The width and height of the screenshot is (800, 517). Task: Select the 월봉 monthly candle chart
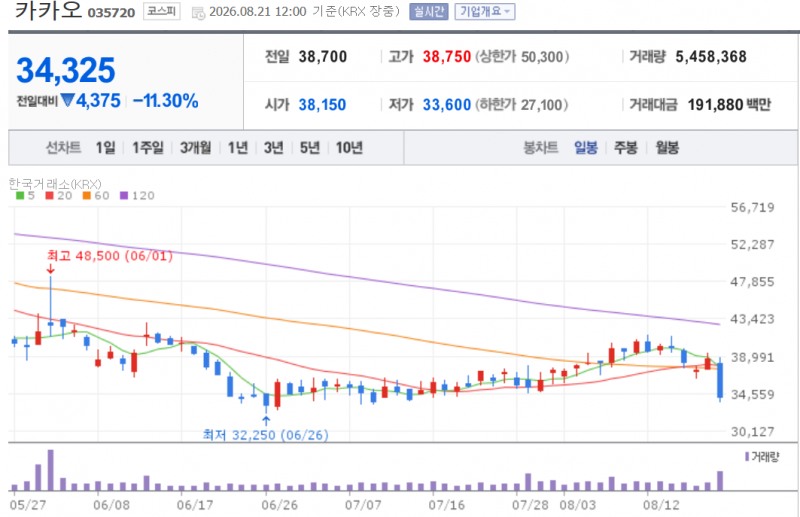667,148
